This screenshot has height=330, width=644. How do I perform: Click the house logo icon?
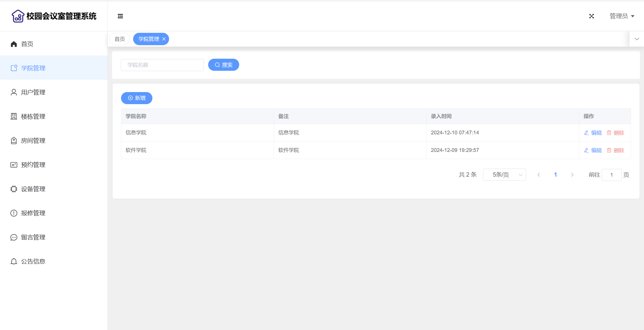(x=18, y=16)
